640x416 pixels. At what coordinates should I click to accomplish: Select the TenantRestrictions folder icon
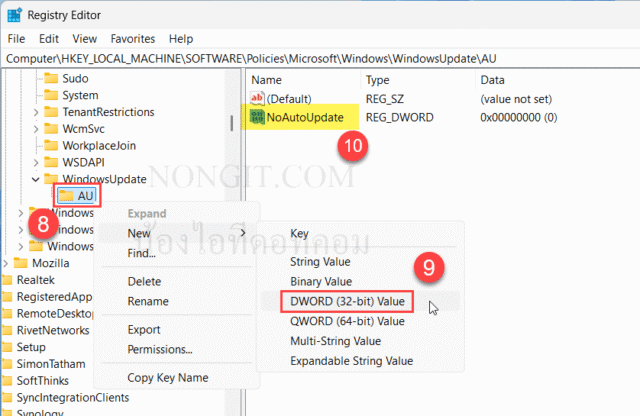click(51, 111)
